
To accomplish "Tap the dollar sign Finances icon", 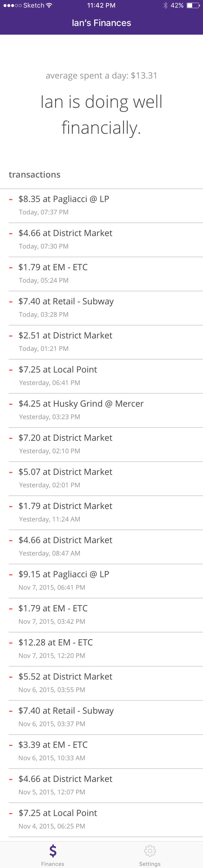I will click(53, 850).
